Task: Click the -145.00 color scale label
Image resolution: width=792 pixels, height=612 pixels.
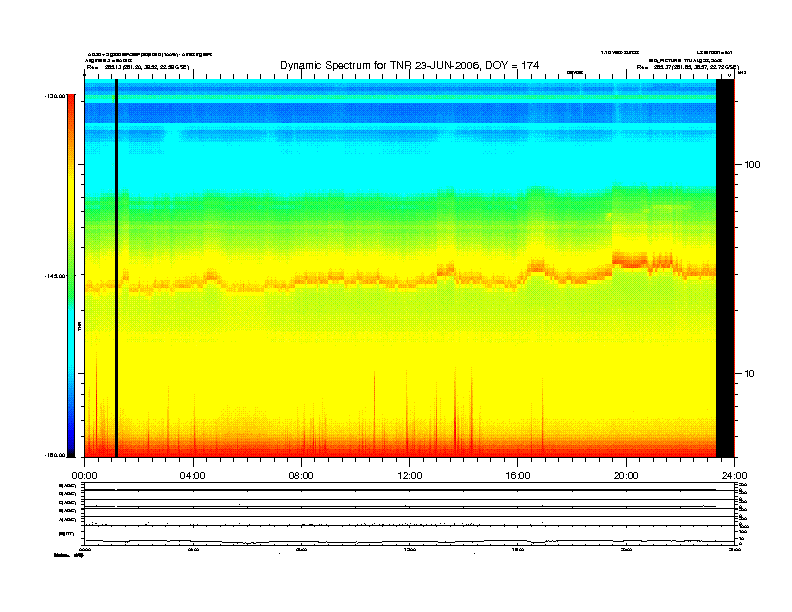Action: coord(55,276)
